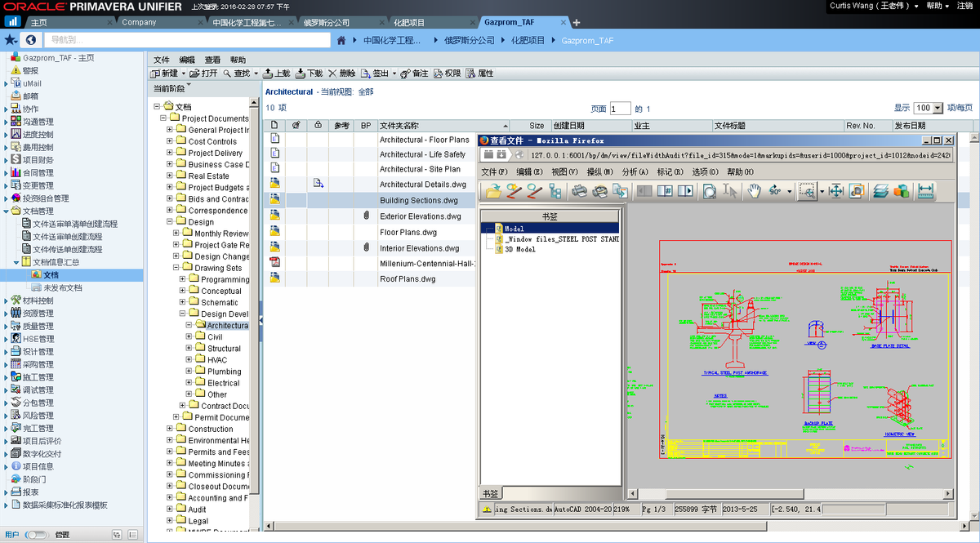The image size is (980, 543).
Task: Expand the Construction folder in tree
Action: (170, 429)
